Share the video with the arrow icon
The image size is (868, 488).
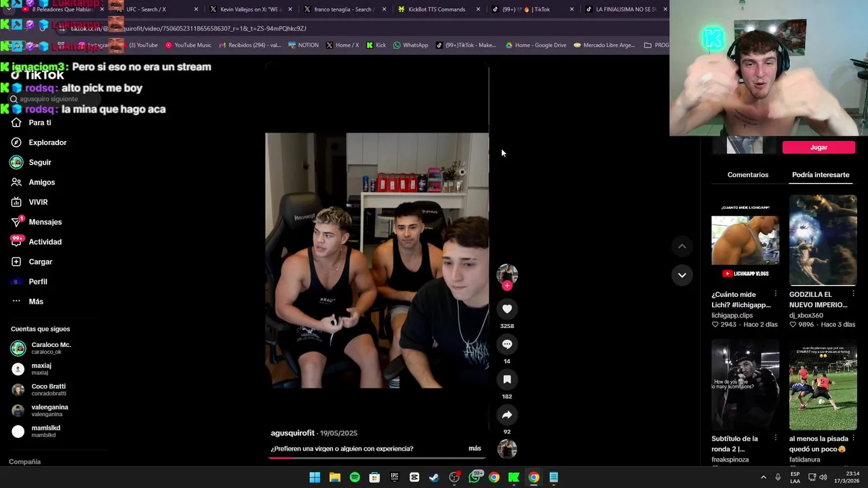coord(507,414)
